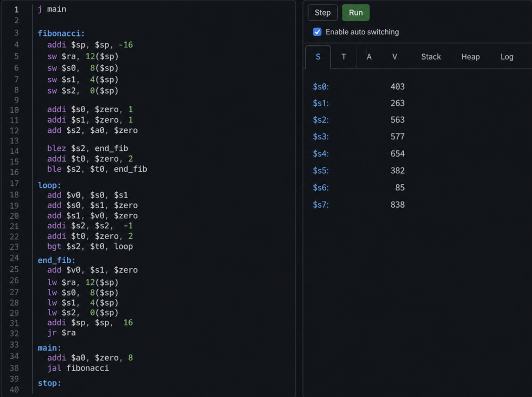
Task: Click the 'fibonacci:' label in the code
Action: coord(61,33)
